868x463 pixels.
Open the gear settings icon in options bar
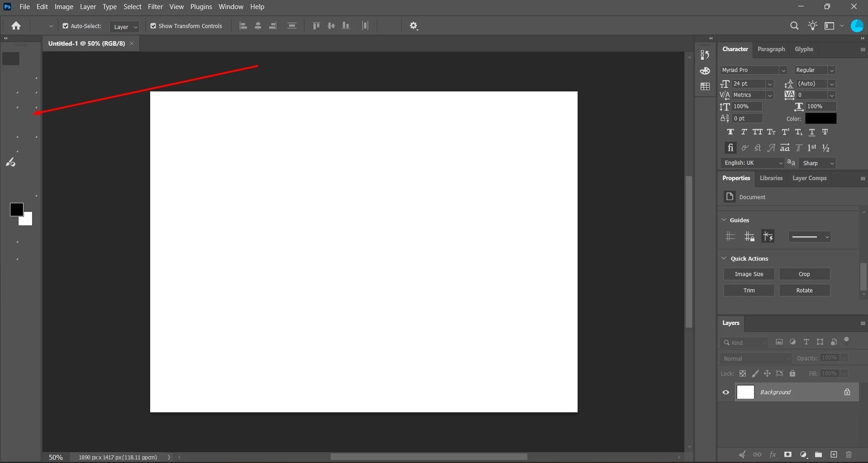click(413, 26)
